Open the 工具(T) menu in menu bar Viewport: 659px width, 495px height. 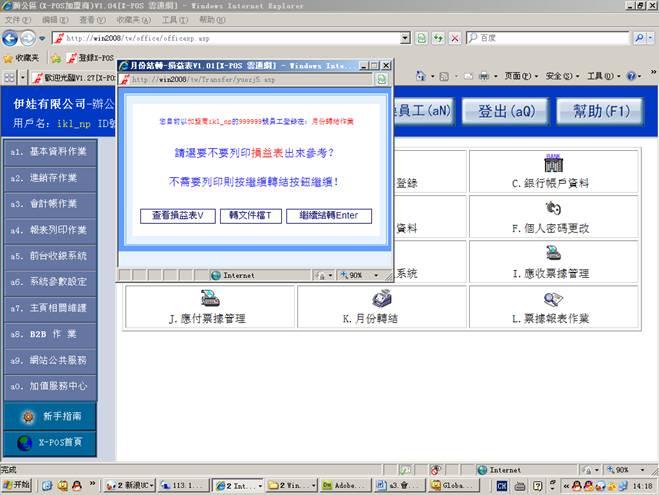pyautogui.click(x=174, y=19)
